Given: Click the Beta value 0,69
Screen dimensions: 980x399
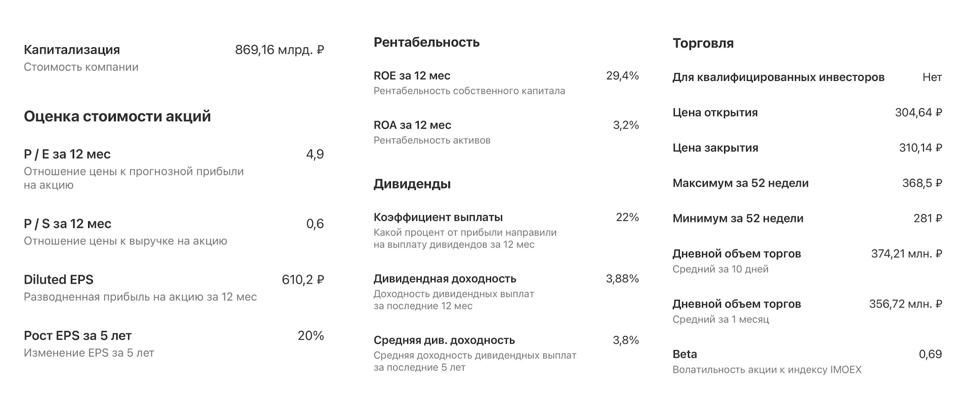Looking at the screenshot, I should tap(930, 354).
